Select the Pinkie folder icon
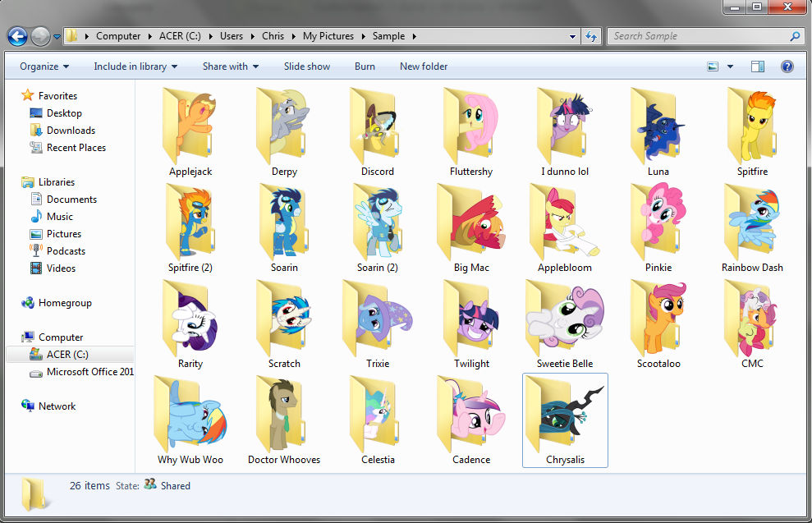Viewport: 812px width, 523px height. coord(658,222)
